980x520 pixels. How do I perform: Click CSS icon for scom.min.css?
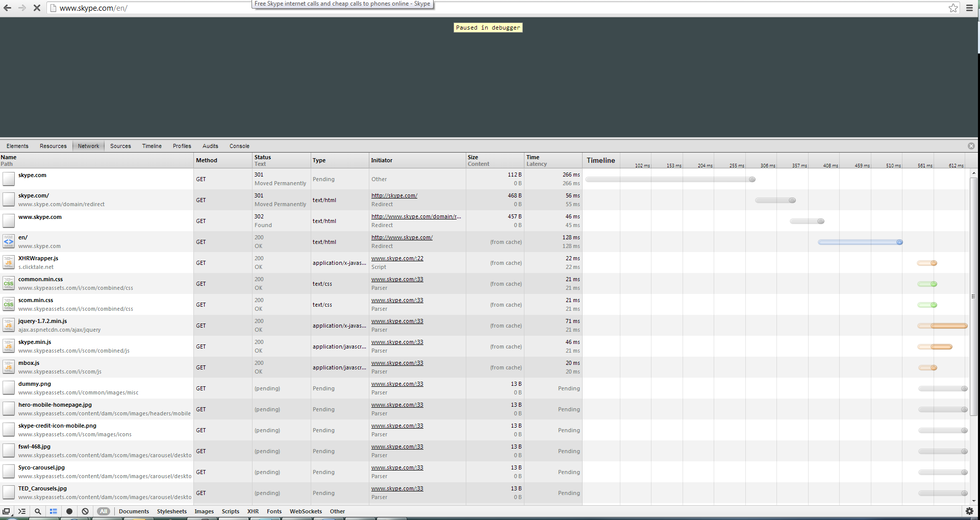(9, 305)
